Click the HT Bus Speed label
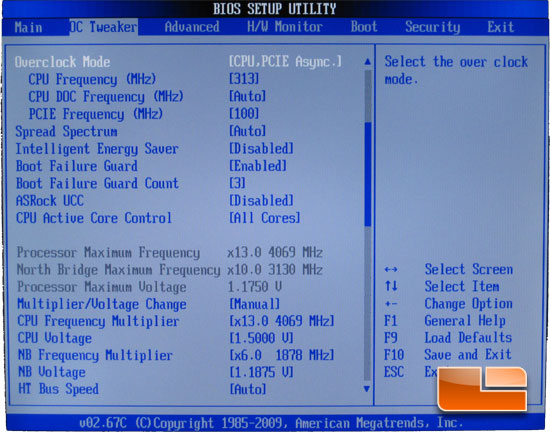The image size is (550, 432). [x=59, y=389]
